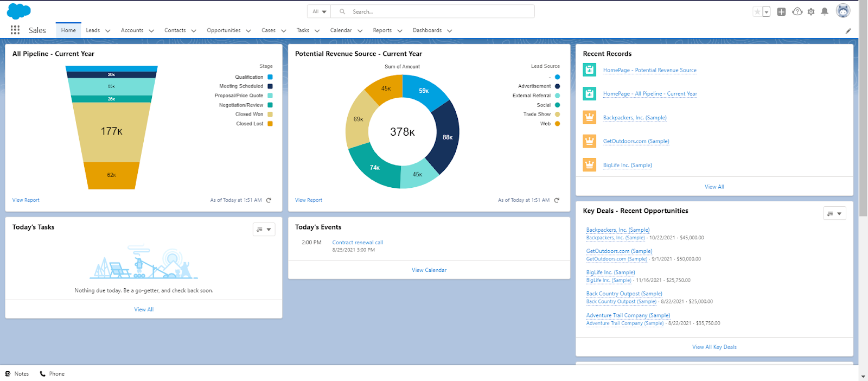Open the search scope All dropdown

319,11
